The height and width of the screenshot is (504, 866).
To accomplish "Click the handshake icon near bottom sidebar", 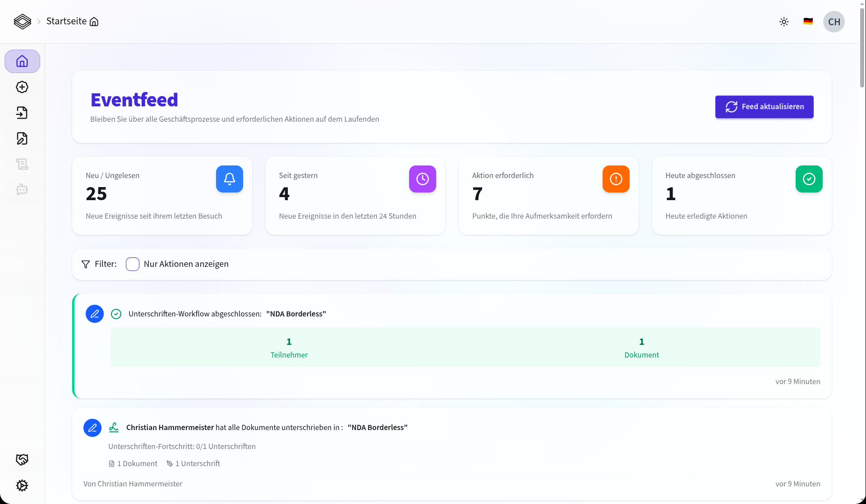I will coord(22,459).
